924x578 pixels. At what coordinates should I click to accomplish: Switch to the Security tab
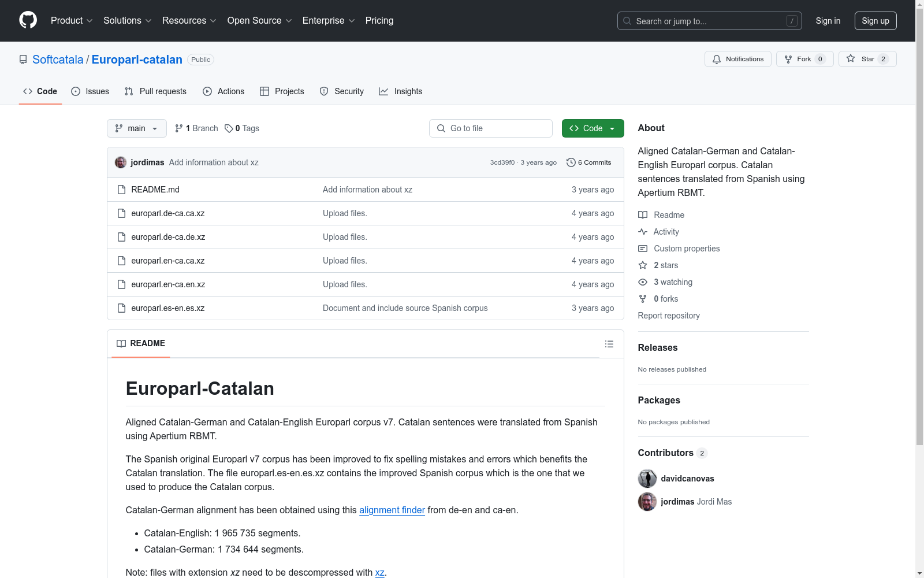click(342, 91)
